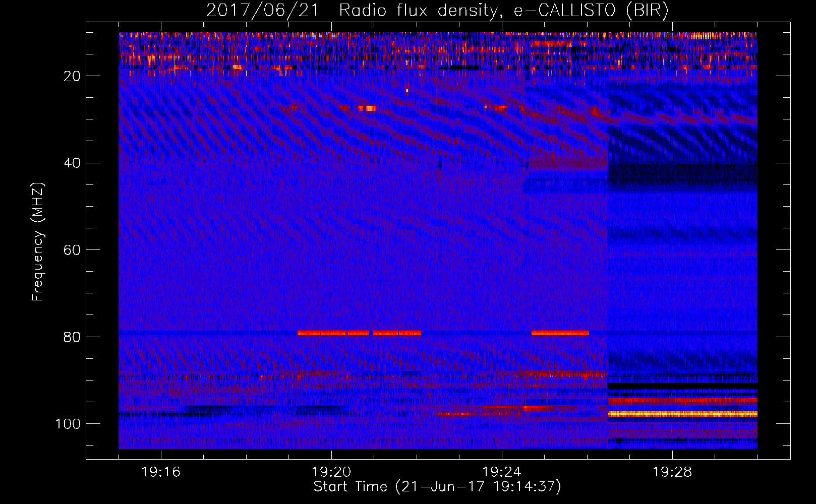
Task: Click the 80 frequency tick label
Action: [x=73, y=337]
